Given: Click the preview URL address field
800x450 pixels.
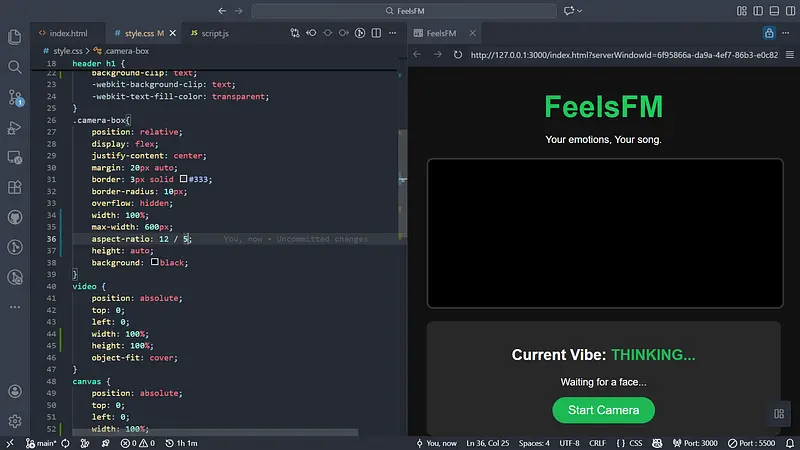Looking at the screenshot, I should [x=620, y=54].
